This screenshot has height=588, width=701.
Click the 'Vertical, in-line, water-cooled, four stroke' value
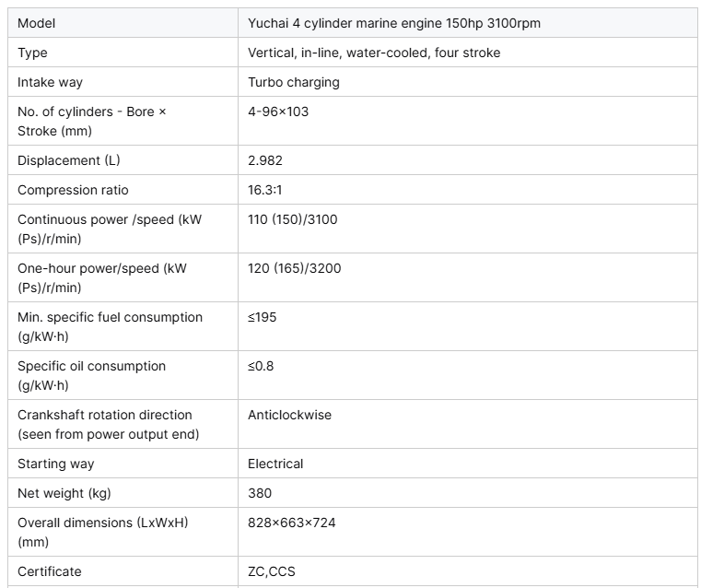374,53
